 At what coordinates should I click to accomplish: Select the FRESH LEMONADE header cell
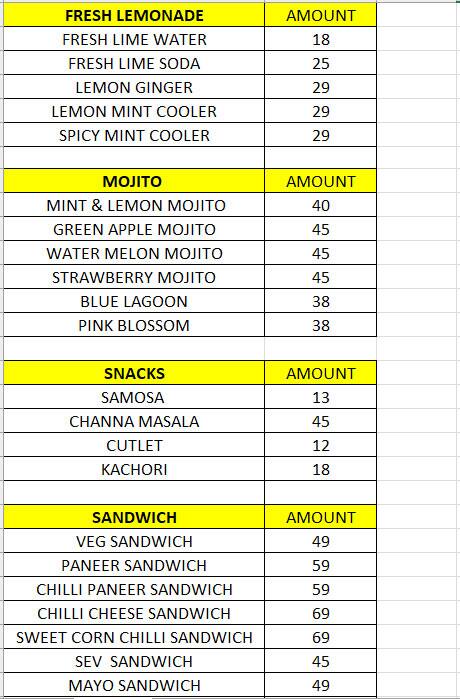pos(134,15)
